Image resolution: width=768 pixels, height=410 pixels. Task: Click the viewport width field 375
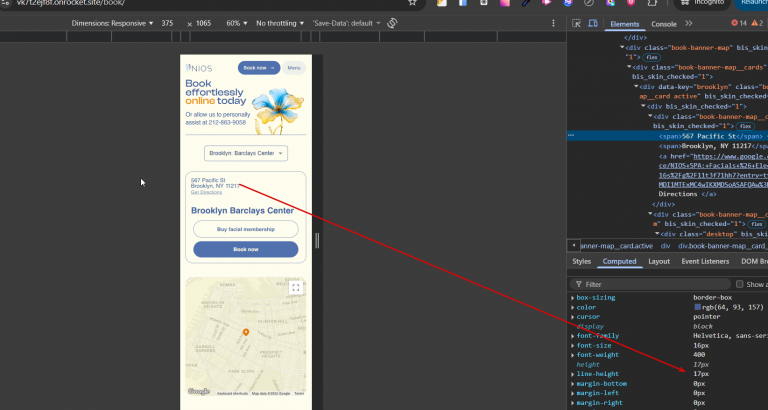[x=168, y=23]
